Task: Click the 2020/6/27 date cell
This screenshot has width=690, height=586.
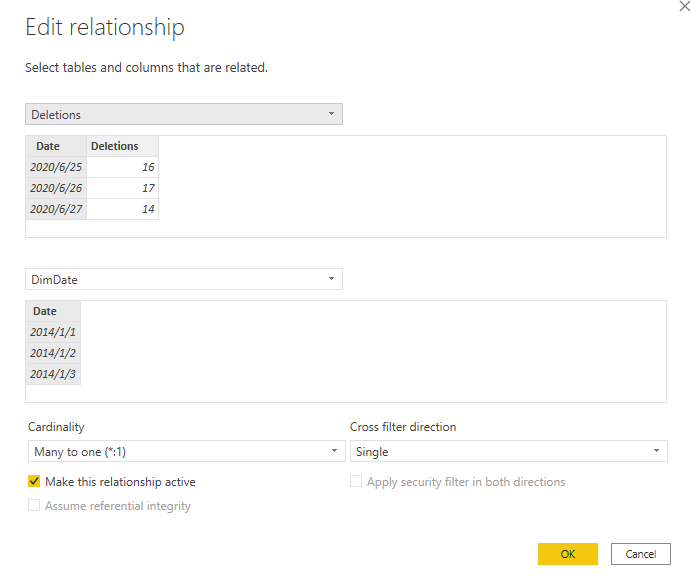Action: [56, 209]
